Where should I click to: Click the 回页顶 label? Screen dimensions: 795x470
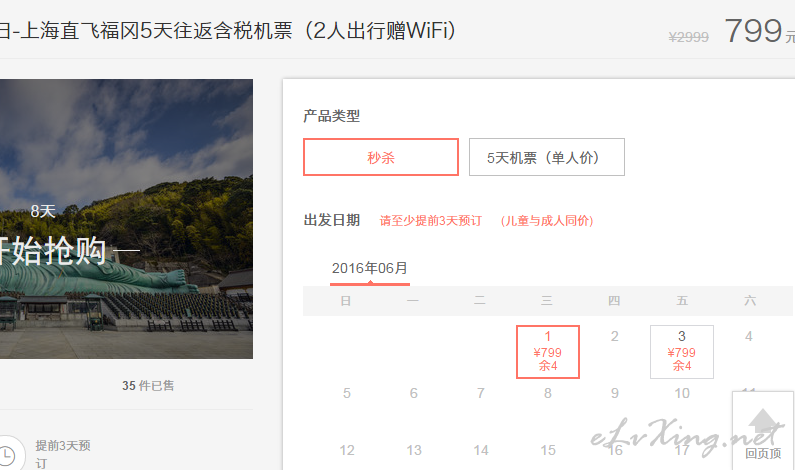(763, 453)
